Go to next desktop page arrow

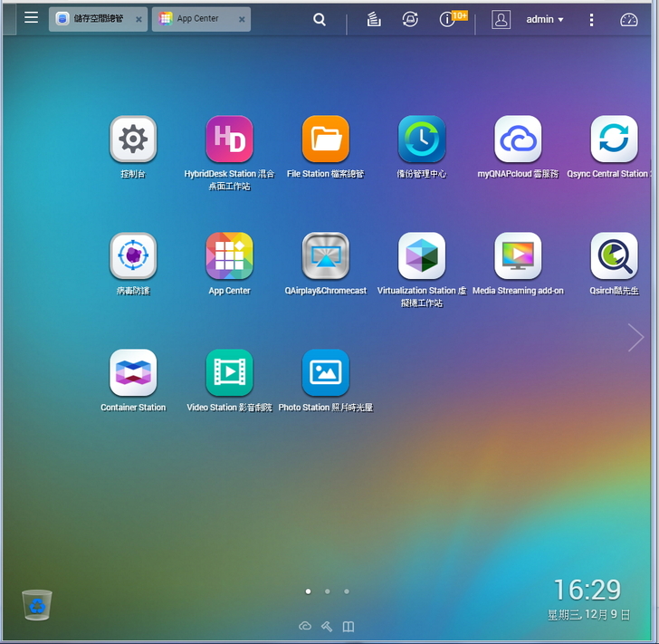click(635, 337)
